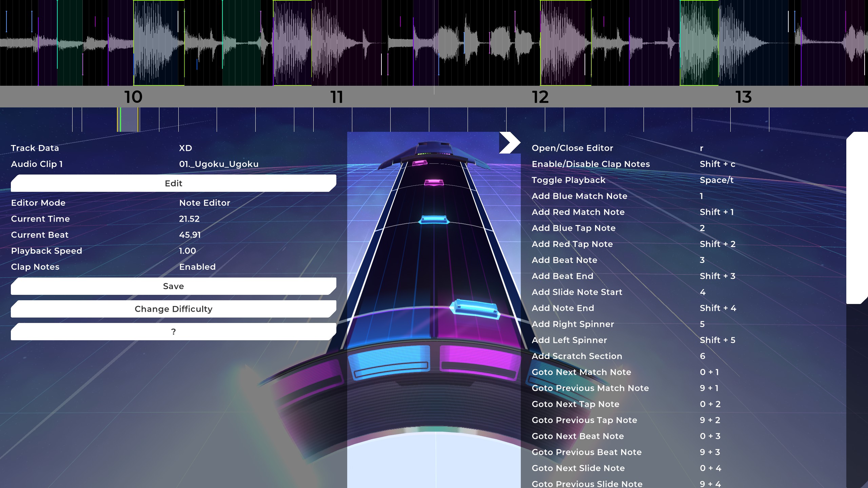Open the Track Data XD selector
The image size is (868, 488).
pos(185,148)
